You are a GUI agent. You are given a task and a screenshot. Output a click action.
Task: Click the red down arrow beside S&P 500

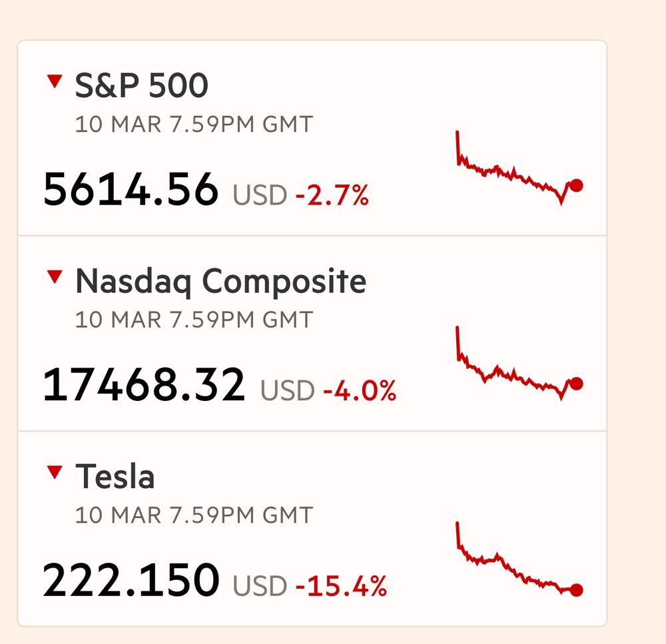(54, 81)
